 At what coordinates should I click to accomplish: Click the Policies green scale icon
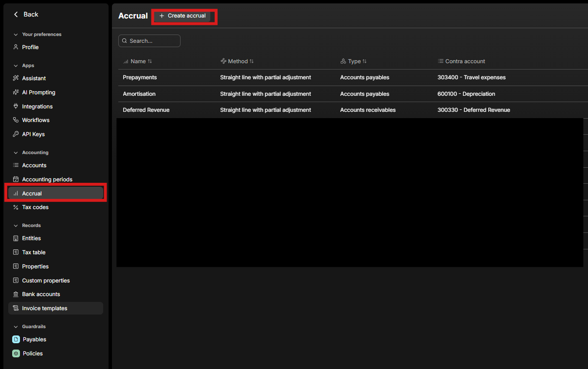tap(16, 353)
